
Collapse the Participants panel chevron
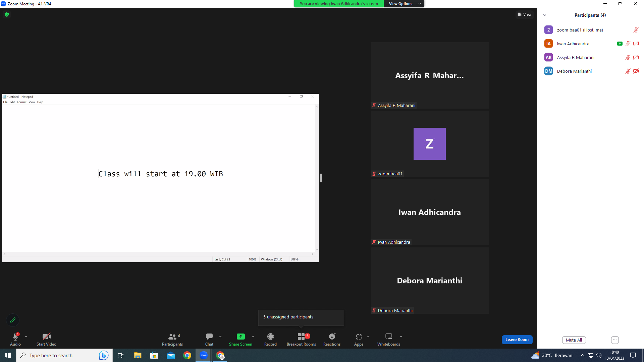tap(545, 15)
